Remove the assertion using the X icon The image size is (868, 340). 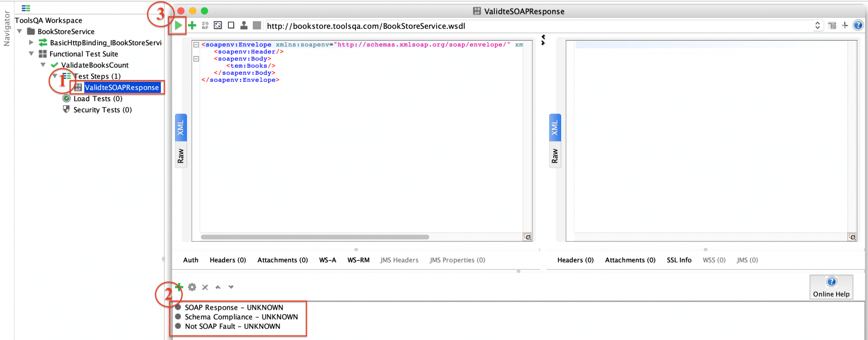point(205,287)
